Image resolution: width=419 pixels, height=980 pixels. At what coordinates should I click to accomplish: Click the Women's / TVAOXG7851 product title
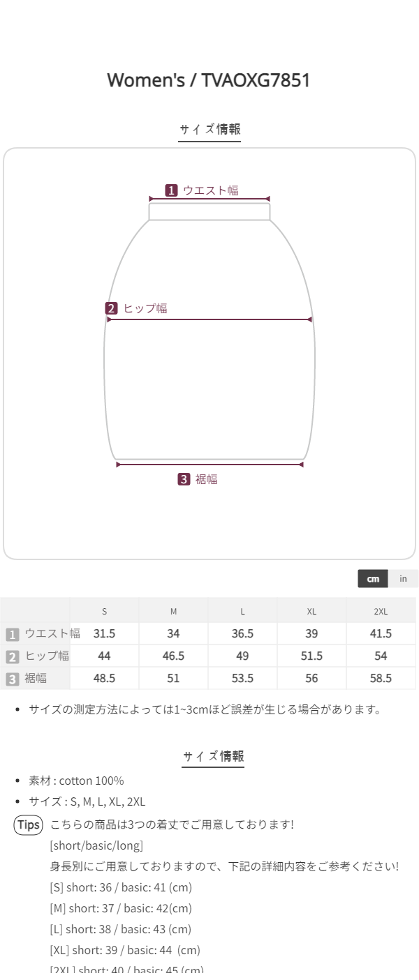pyautogui.click(x=209, y=80)
